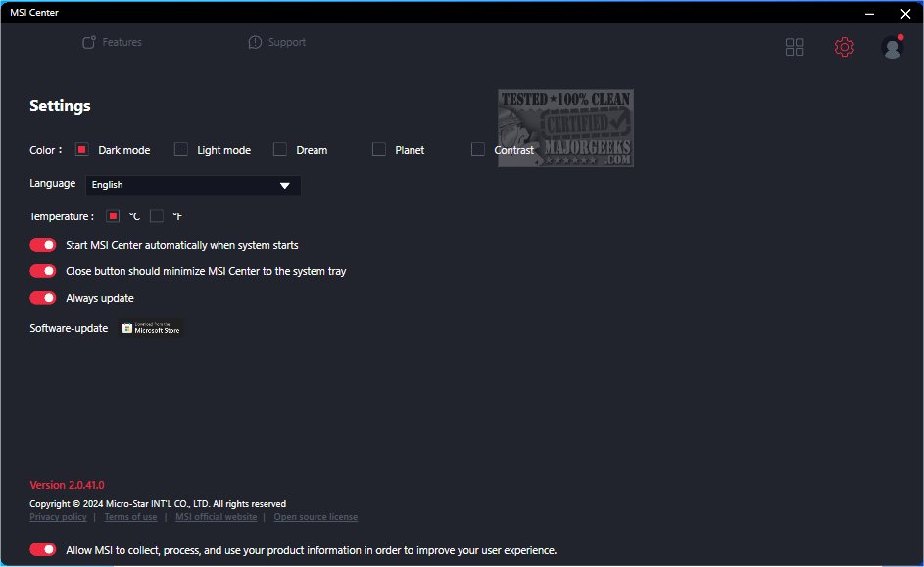
Task: Close the MSI Center window
Action: 905,13
